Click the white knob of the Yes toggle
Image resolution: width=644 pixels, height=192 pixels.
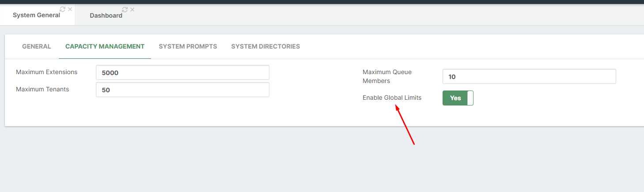470,98
